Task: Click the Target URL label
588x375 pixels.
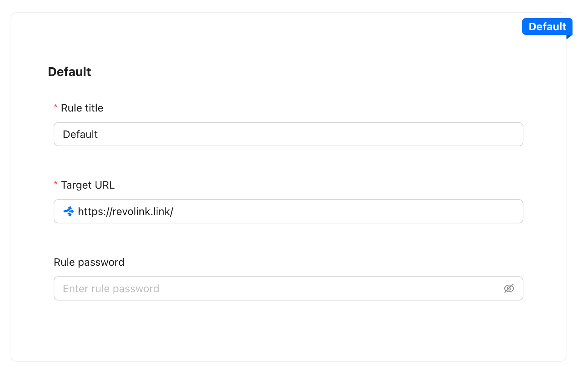Action: coord(88,185)
